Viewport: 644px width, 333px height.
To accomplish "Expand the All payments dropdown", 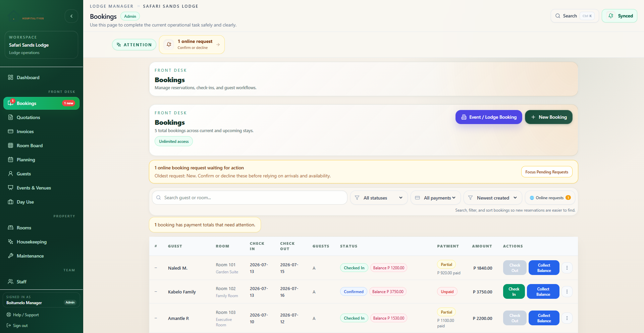I will point(435,198).
